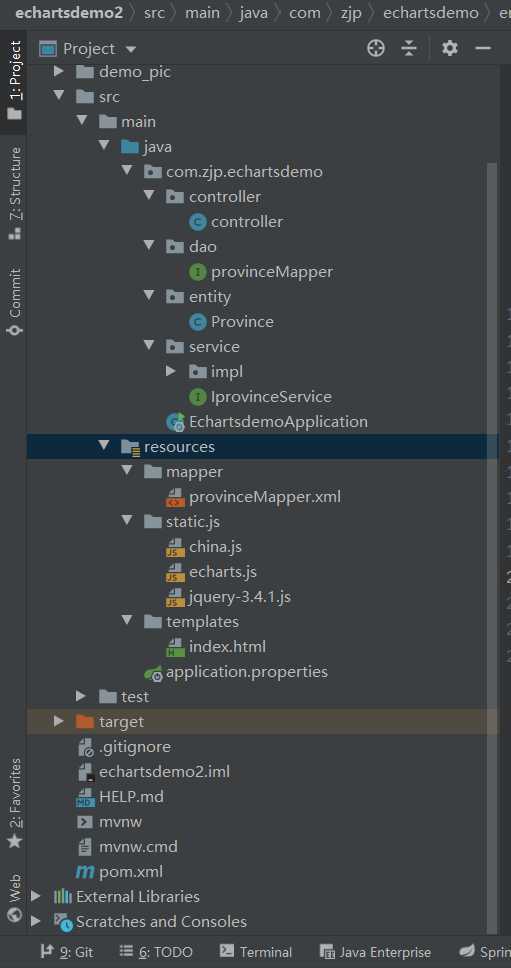The height and width of the screenshot is (968, 511).
Task: Collapse the entity package arrow
Action: pyautogui.click(x=149, y=296)
